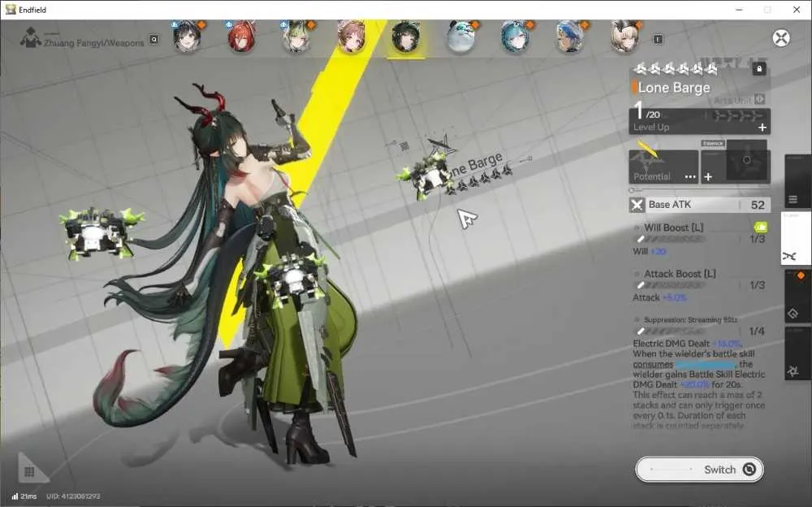
Task: Click the Attack Boost [L] skill entry
Action: [x=699, y=285]
